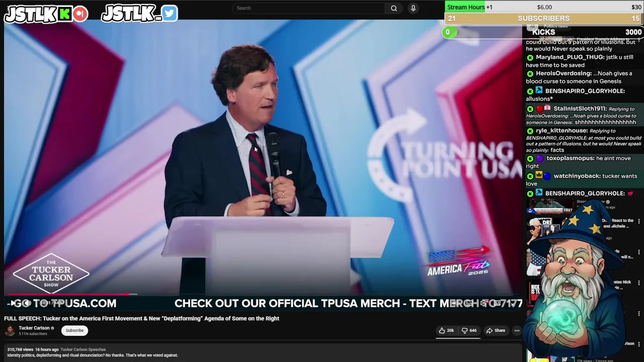Viewport: 644px width, 362px height.
Task: Open the Tucker Carlson channel name link
Action: coord(34,328)
